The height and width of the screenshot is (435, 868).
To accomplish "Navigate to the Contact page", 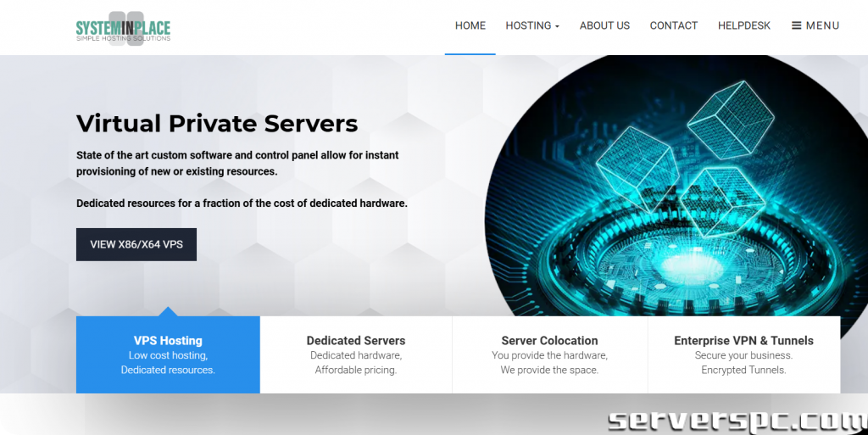I will click(x=673, y=25).
